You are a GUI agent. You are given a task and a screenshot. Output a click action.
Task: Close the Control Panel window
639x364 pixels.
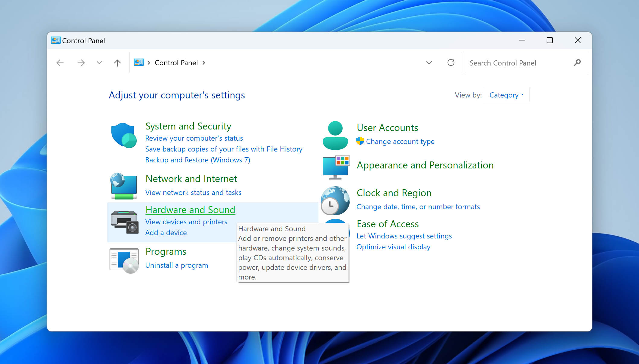(577, 40)
